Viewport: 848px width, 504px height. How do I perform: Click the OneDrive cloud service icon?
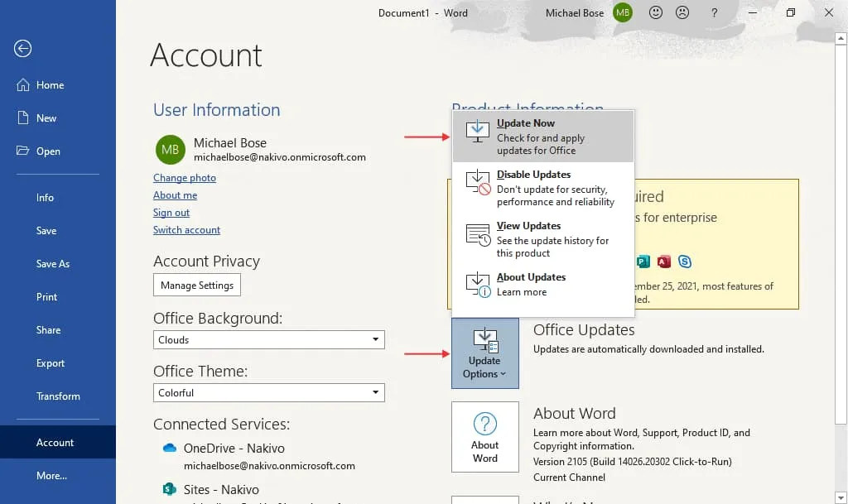pyautogui.click(x=170, y=449)
